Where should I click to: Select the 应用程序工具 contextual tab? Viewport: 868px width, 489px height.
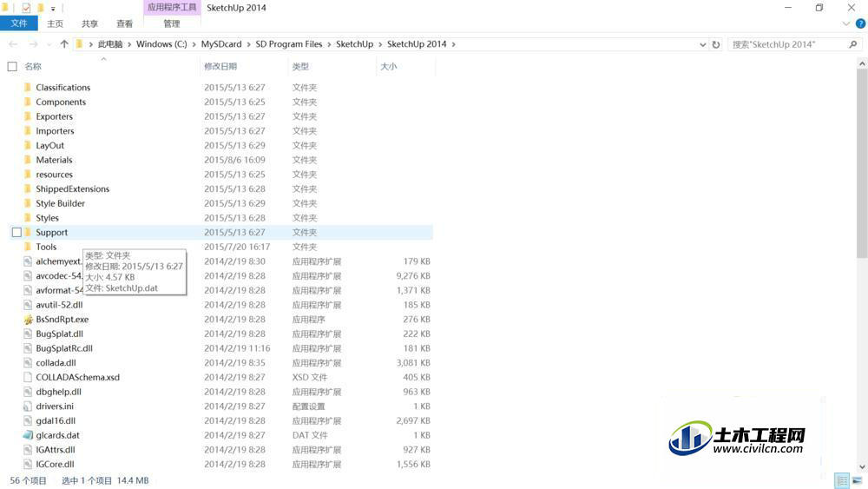point(172,7)
